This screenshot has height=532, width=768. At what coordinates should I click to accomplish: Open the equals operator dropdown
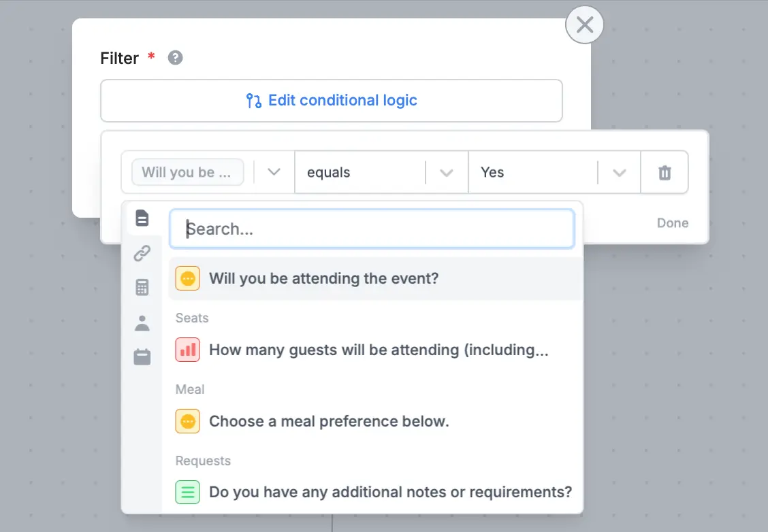click(447, 172)
